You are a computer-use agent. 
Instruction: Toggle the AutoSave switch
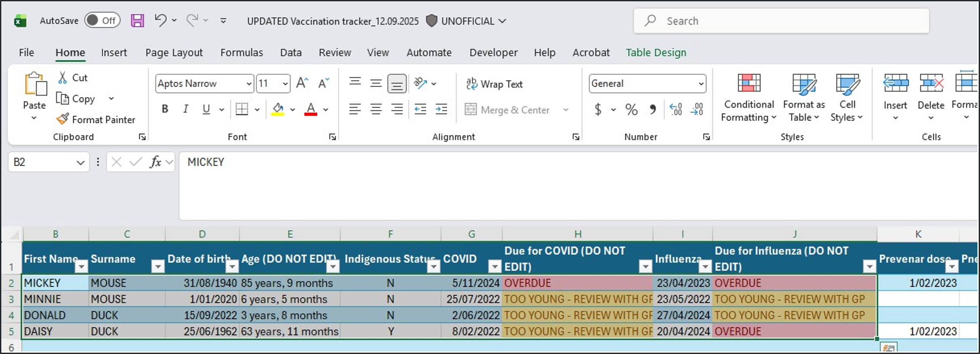pyautogui.click(x=102, y=20)
